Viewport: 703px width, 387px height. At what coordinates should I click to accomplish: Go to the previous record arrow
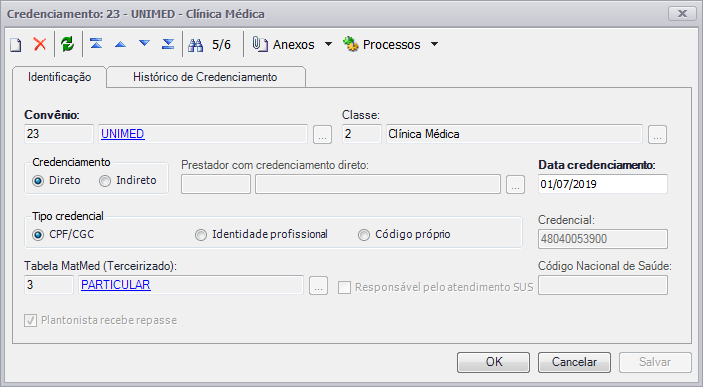(120, 44)
